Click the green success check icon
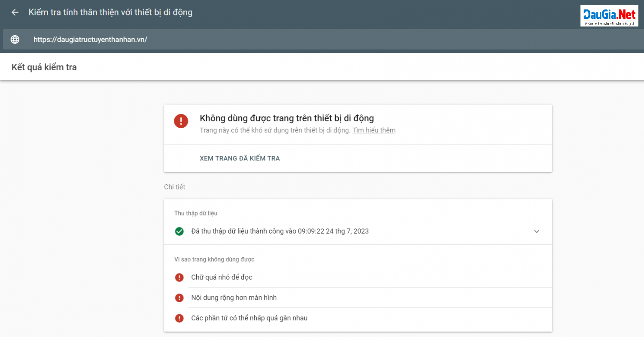644x337 pixels. point(179,231)
